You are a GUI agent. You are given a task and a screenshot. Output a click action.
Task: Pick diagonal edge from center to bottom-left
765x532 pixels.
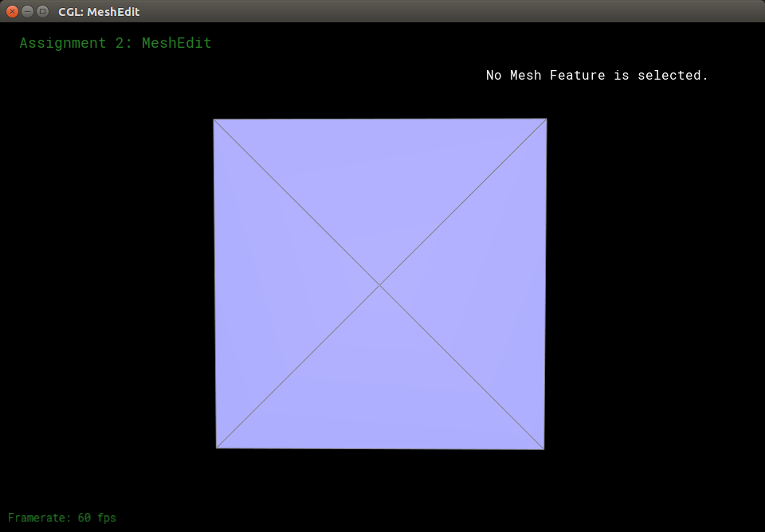click(x=298, y=366)
